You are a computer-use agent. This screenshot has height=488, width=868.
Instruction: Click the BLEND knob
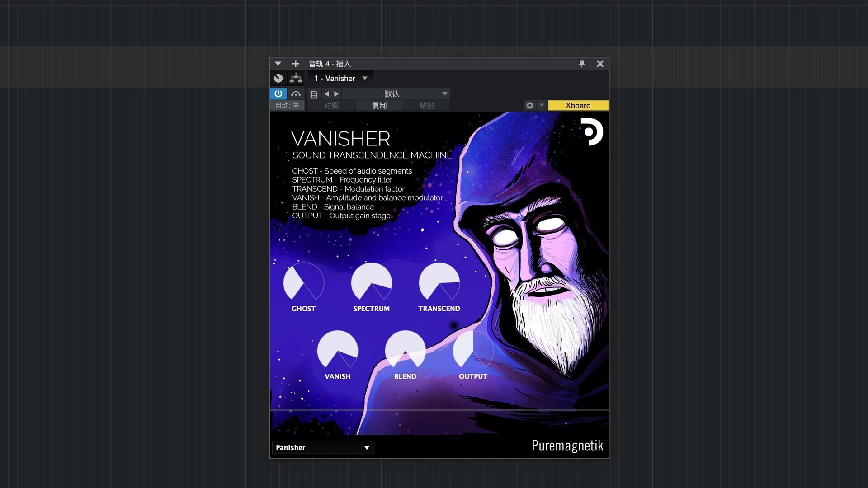[x=405, y=350]
